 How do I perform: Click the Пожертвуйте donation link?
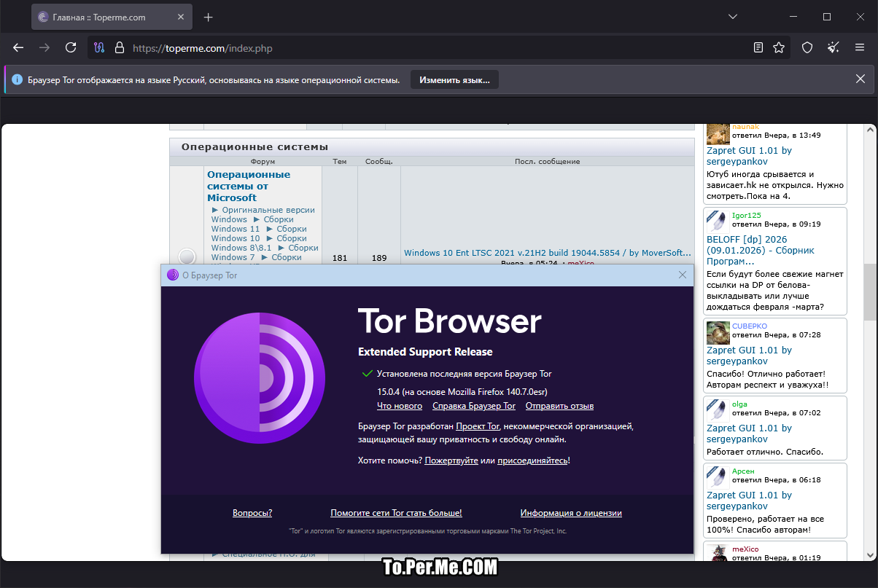(451, 460)
